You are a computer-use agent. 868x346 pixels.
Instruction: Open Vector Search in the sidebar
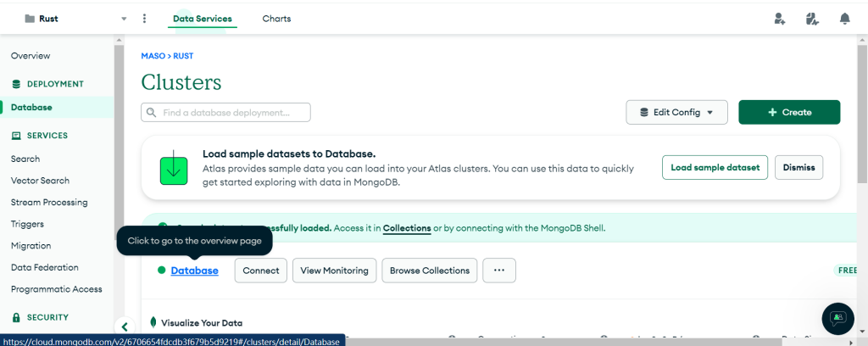tap(41, 181)
